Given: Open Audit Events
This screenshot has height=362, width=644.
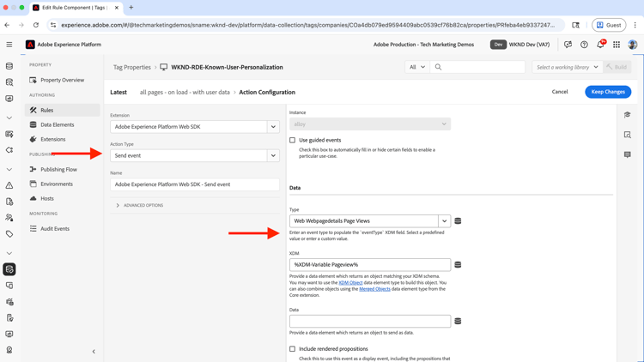Looking at the screenshot, I should click(x=63, y=229).
